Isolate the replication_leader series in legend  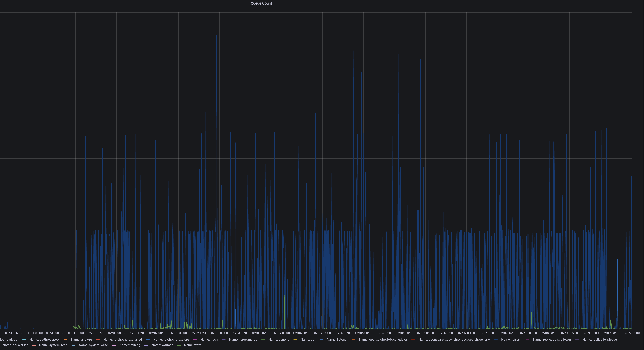click(x=600, y=340)
